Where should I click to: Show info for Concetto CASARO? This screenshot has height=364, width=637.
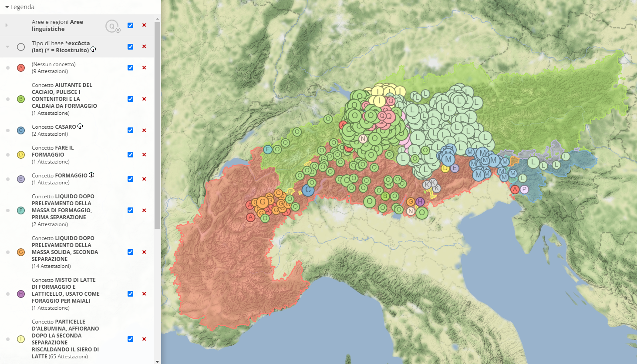click(80, 127)
